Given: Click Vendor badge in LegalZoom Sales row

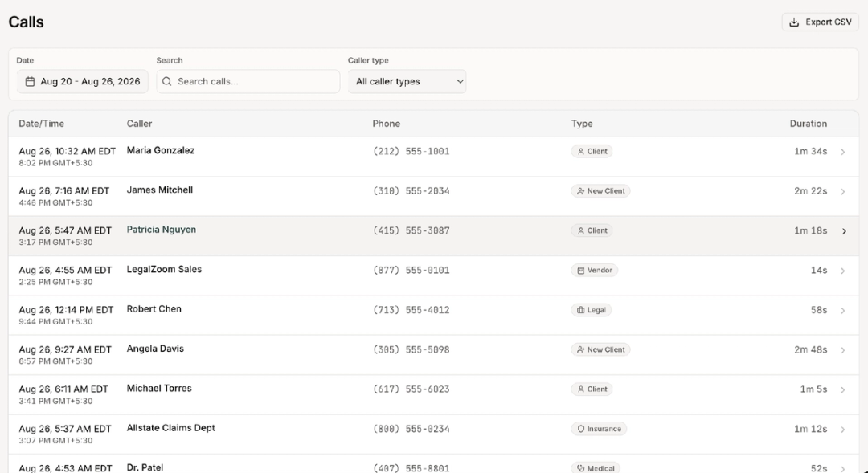Looking at the screenshot, I should pos(595,271).
